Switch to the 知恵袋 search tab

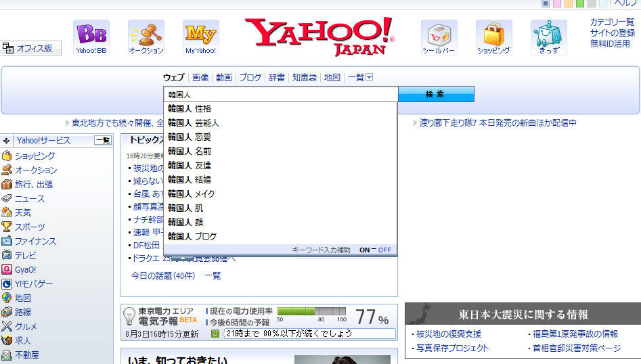point(305,77)
